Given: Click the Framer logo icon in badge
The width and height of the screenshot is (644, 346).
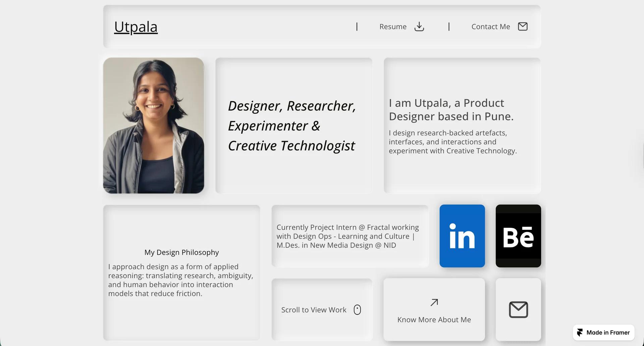Looking at the screenshot, I should pos(580,333).
